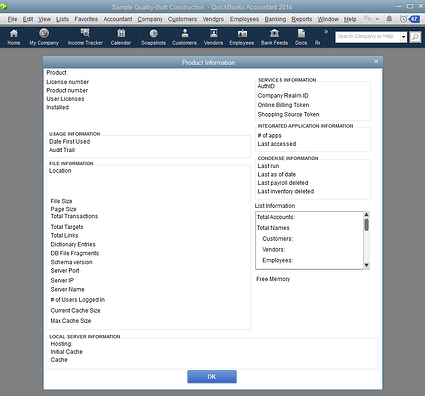Click the Max Cache Size label

coord(71,321)
